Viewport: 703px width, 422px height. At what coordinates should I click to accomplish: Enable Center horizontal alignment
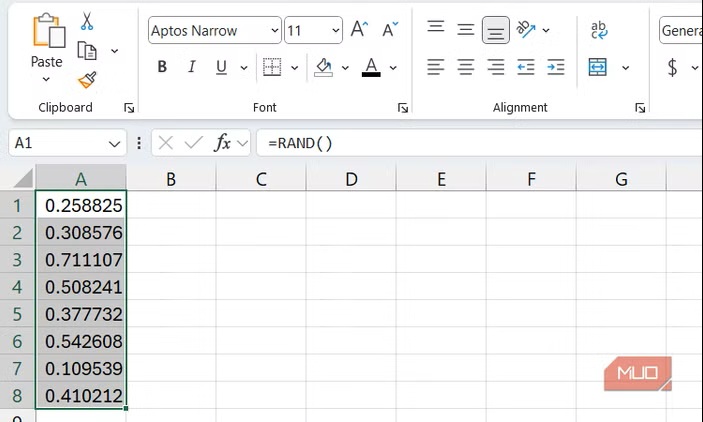(466, 67)
